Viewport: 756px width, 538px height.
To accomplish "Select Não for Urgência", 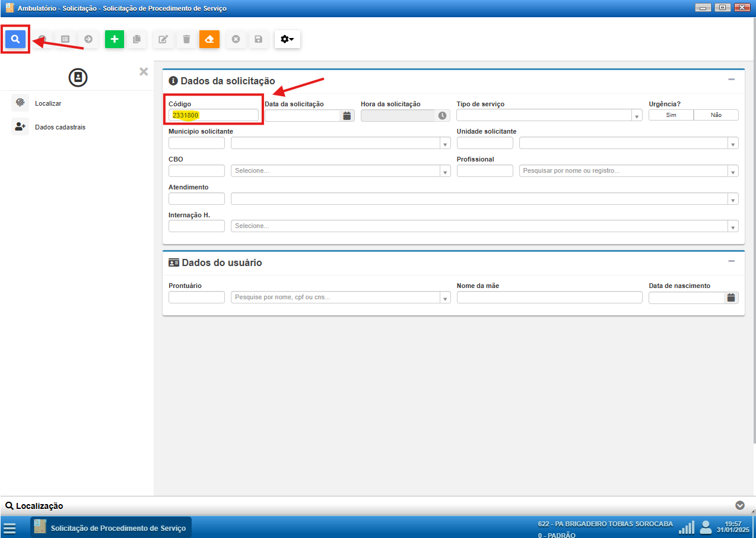I will (716, 115).
